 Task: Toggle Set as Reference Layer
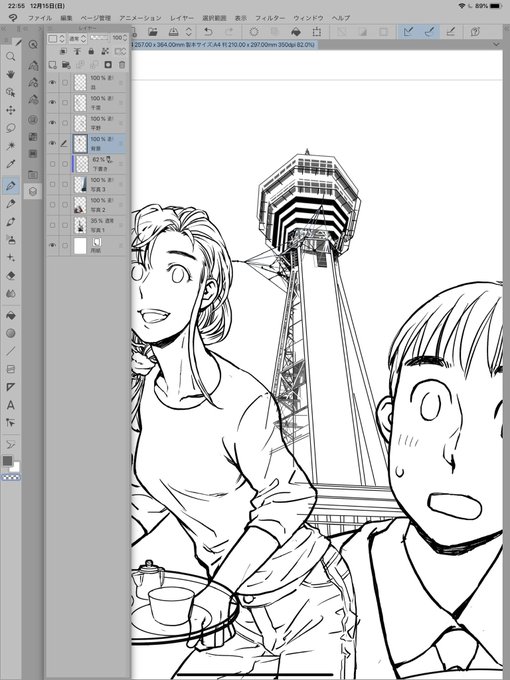77,51
